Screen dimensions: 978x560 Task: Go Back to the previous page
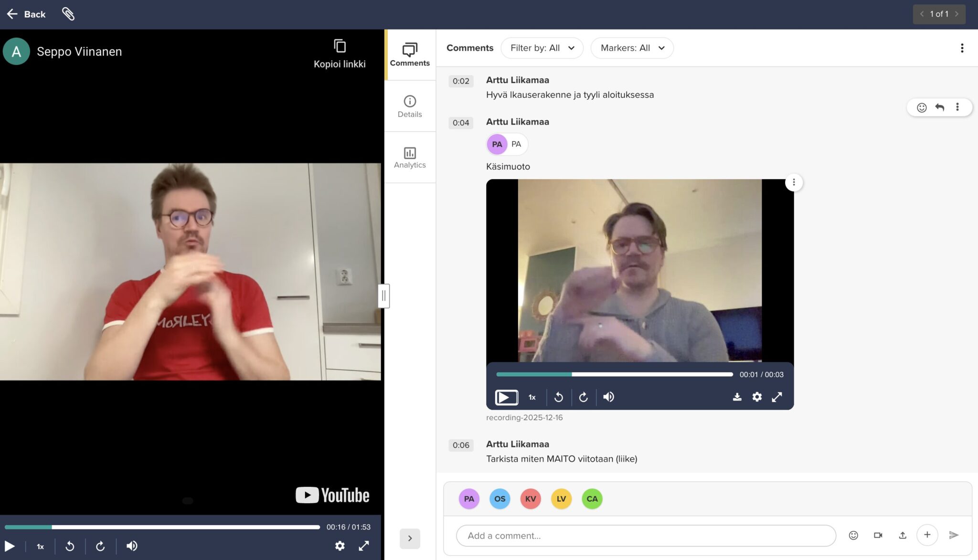point(27,14)
